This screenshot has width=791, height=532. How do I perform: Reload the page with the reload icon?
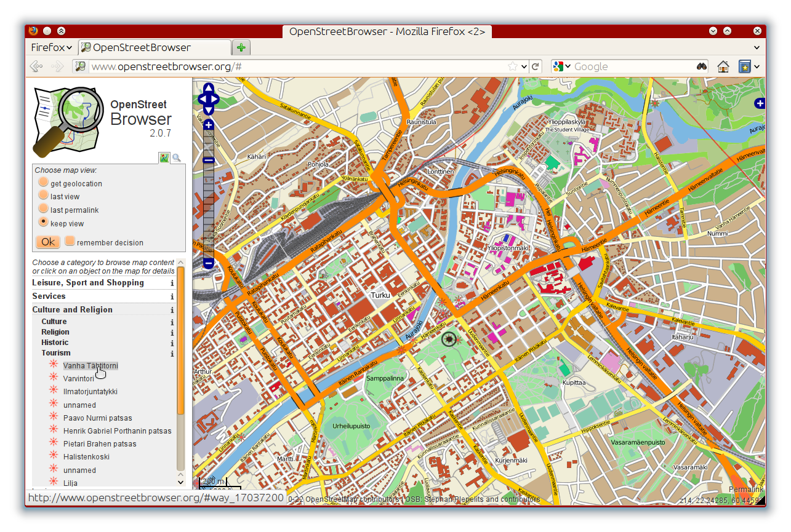pyautogui.click(x=536, y=66)
